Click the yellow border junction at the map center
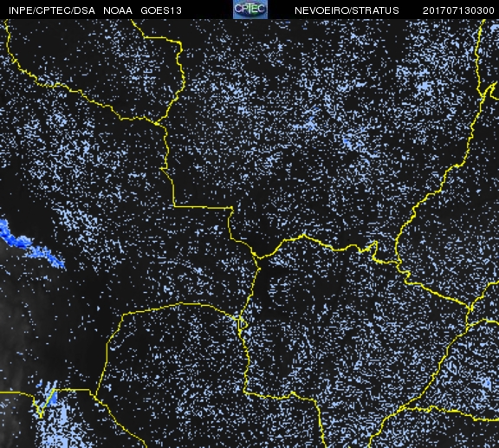 click(257, 256)
